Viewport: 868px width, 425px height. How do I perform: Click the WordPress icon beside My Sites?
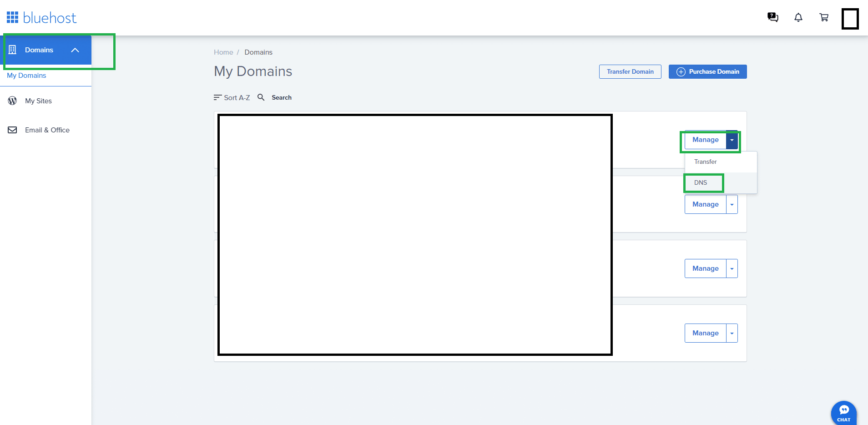click(x=12, y=101)
